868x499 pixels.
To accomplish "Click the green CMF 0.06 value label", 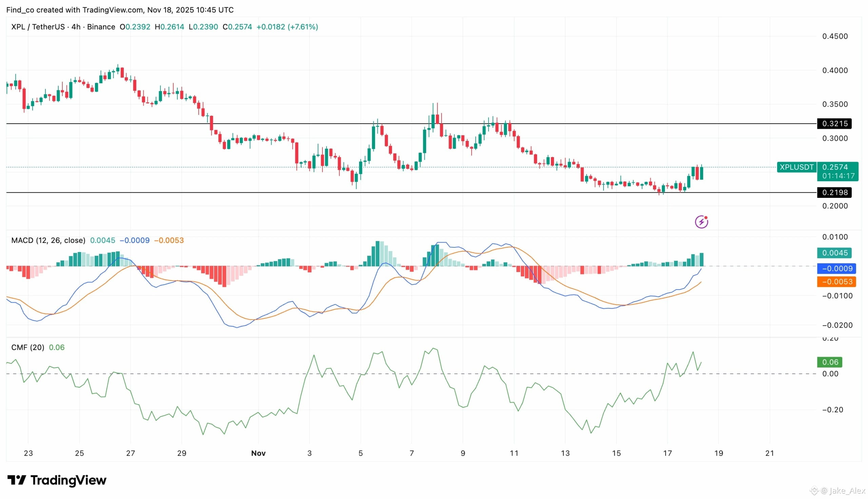I will click(x=829, y=362).
